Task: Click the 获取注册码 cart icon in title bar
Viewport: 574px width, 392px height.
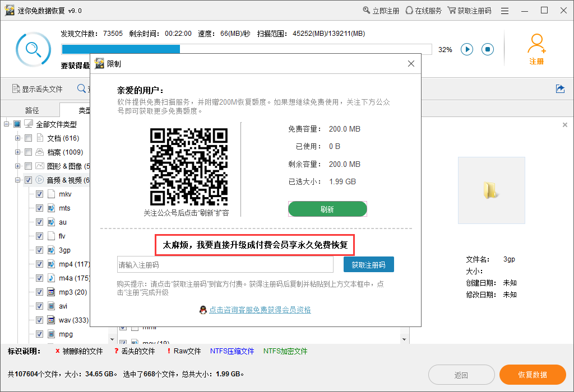Action: (x=452, y=10)
